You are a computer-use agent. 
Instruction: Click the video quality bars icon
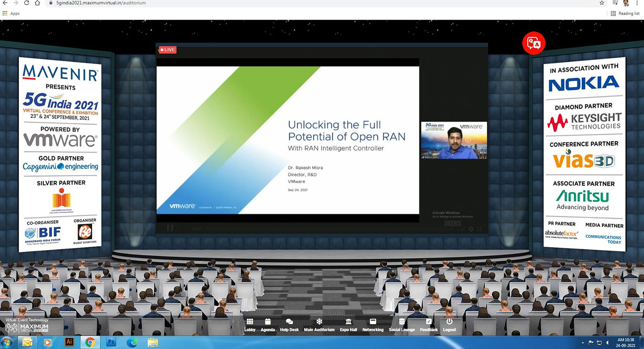point(461,229)
